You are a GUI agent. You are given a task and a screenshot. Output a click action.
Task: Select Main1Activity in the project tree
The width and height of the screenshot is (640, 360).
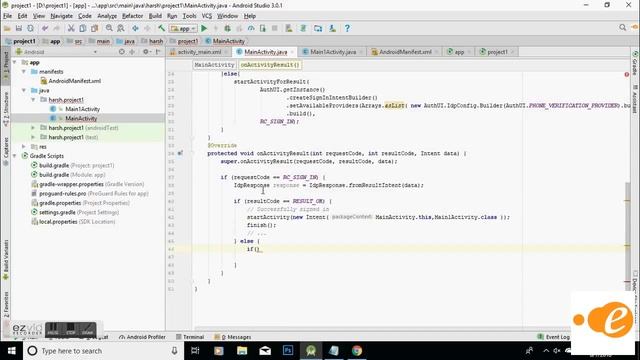[x=82, y=109]
